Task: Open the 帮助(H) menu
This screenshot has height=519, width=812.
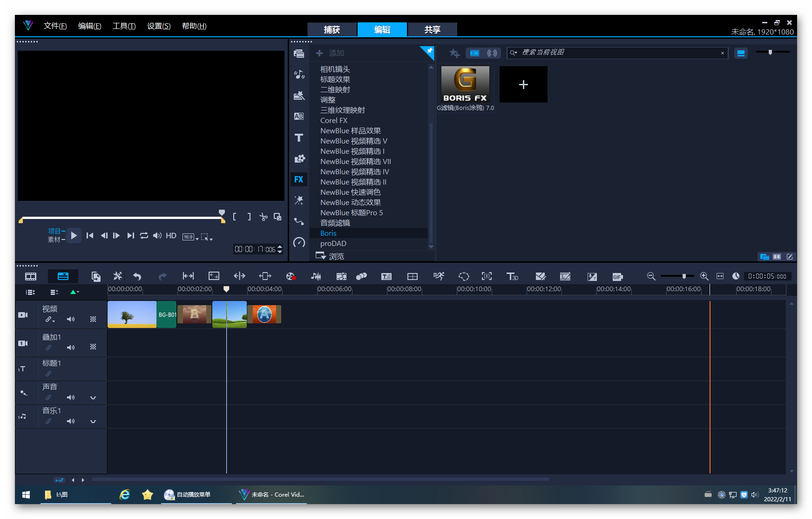Action: pyautogui.click(x=194, y=26)
